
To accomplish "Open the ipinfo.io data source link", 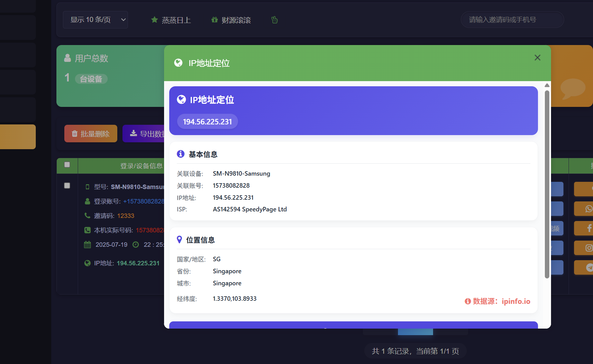I will tap(516, 301).
